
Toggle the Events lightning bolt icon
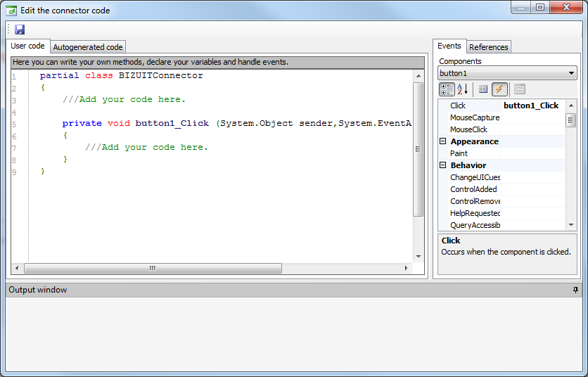pyautogui.click(x=499, y=89)
